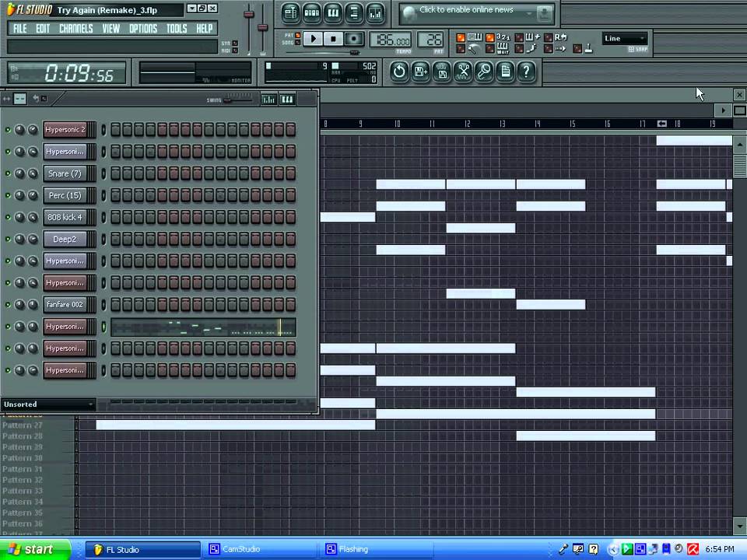Open the HELP menu
The height and width of the screenshot is (560, 747).
[x=205, y=29]
